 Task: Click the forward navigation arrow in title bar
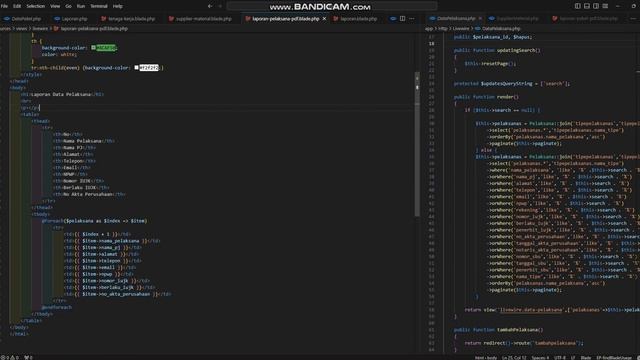(x=220, y=6)
